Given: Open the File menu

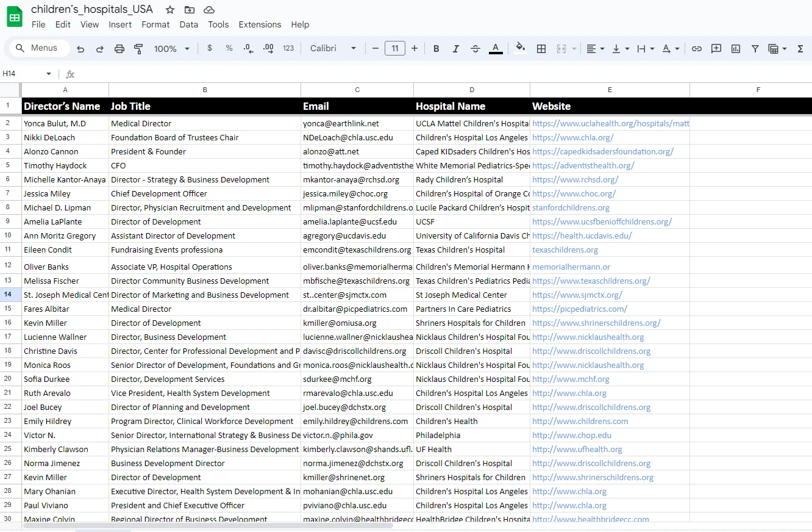Looking at the screenshot, I should click(38, 24).
